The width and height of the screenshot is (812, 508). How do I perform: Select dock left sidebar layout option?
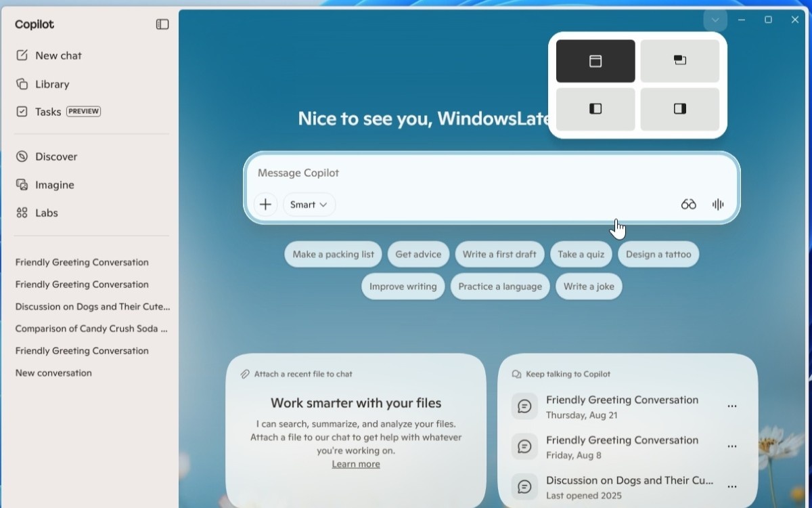(595, 109)
